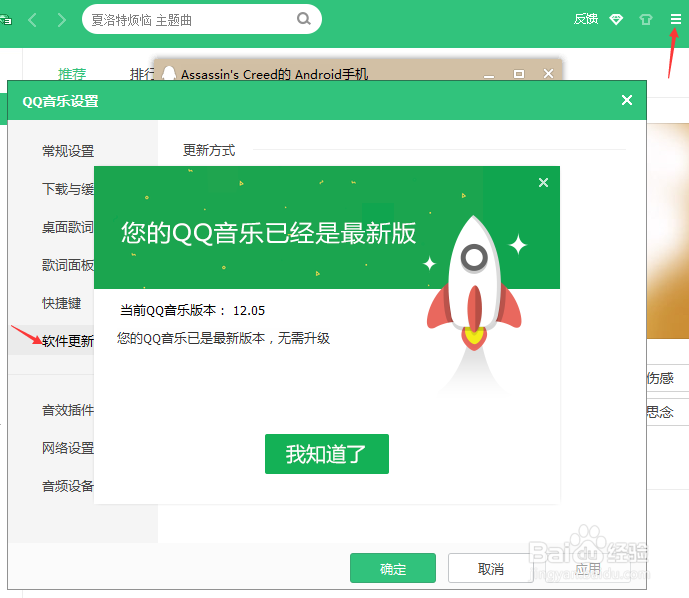689x598 pixels.
Task: Select 软件更新 settings category
Action: (68, 341)
